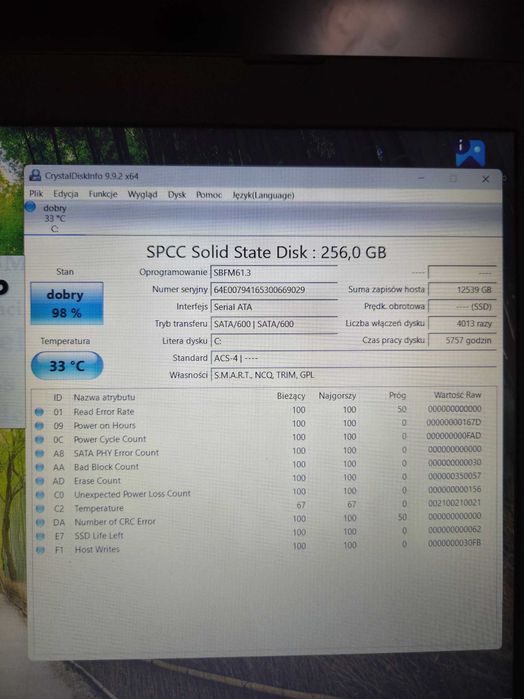Click the host writes value 12539 GB
524x699 pixels.
tap(462, 289)
